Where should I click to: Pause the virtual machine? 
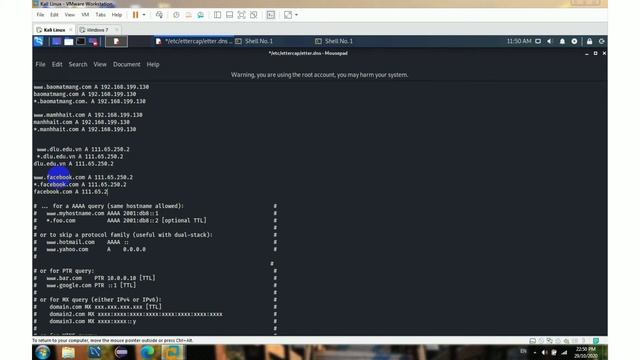pos(136,15)
